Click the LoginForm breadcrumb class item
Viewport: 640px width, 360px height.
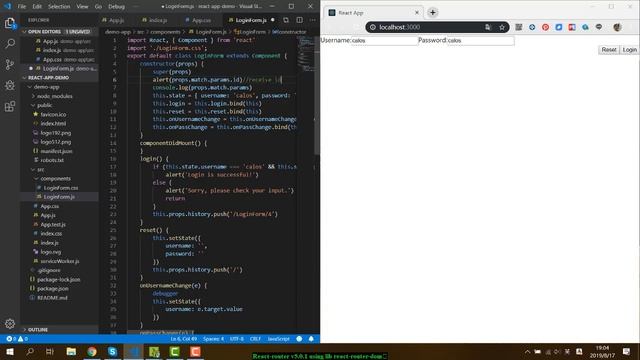(250, 31)
